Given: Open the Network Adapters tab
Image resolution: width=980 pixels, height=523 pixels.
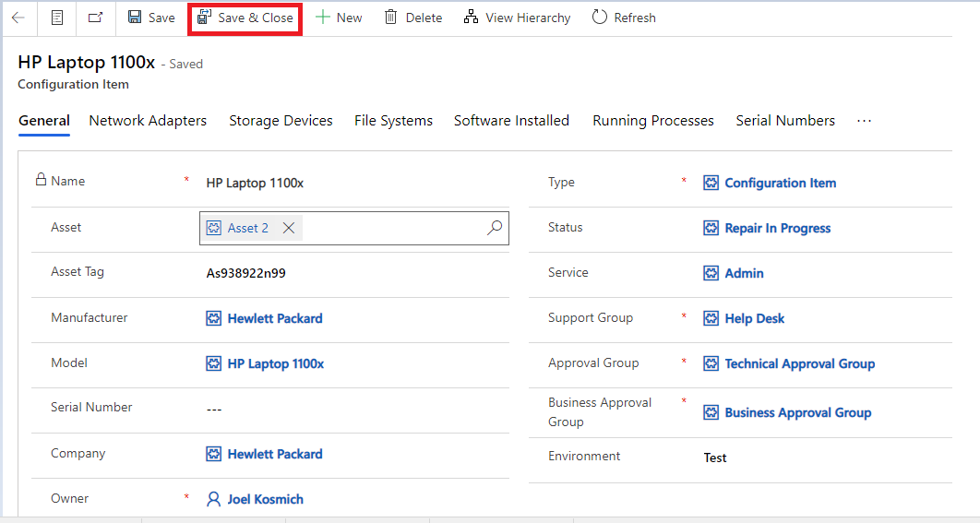Looking at the screenshot, I should click(x=148, y=121).
